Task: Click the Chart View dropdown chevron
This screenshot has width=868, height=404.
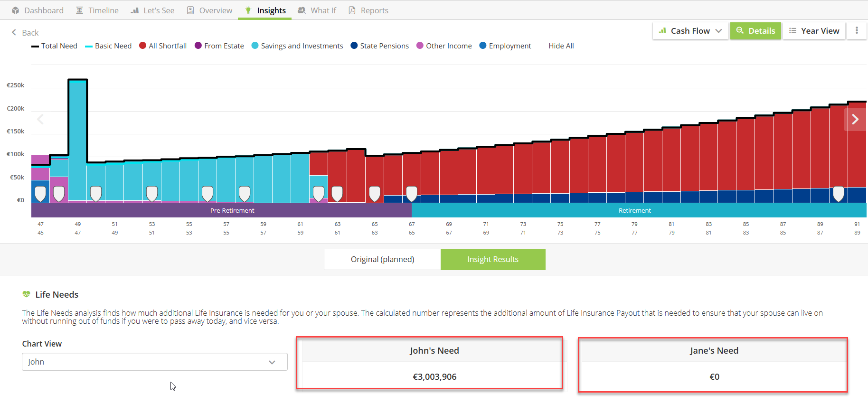Action: (272, 362)
